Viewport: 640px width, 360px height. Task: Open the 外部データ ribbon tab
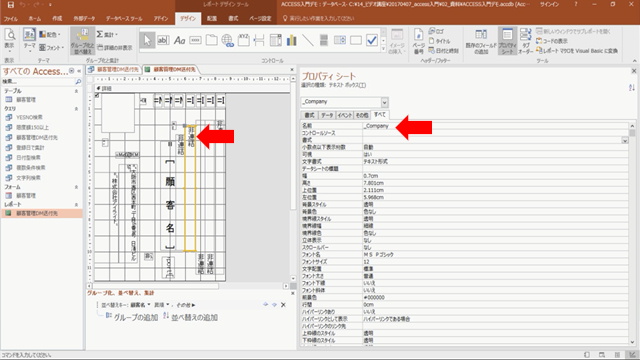coord(84,18)
